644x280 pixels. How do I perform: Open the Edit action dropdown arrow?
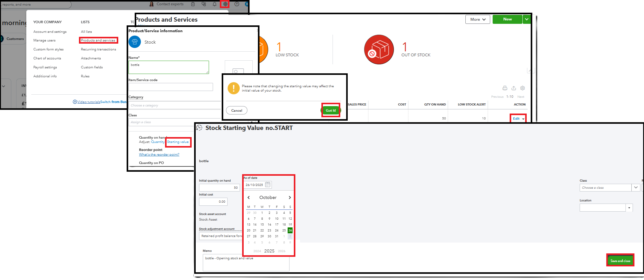pyautogui.click(x=523, y=119)
